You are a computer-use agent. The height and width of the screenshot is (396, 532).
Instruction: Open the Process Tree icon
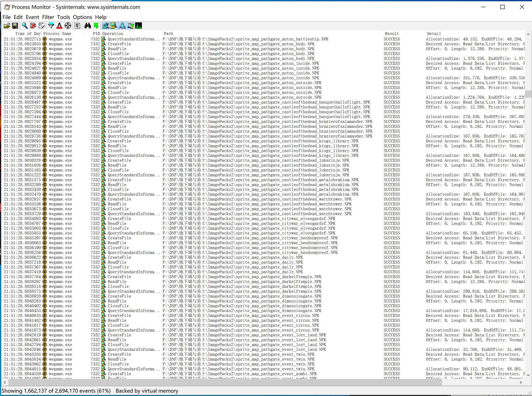pos(77,26)
